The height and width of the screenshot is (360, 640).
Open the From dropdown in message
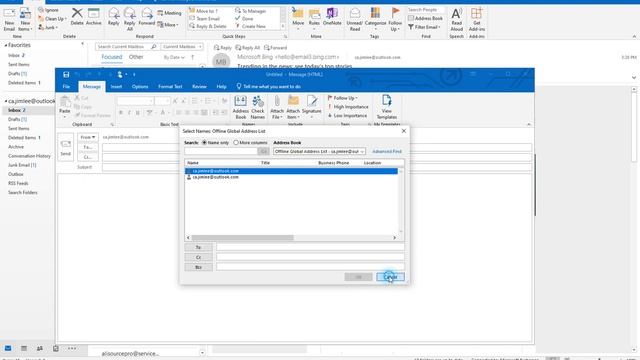(x=88, y=137)
